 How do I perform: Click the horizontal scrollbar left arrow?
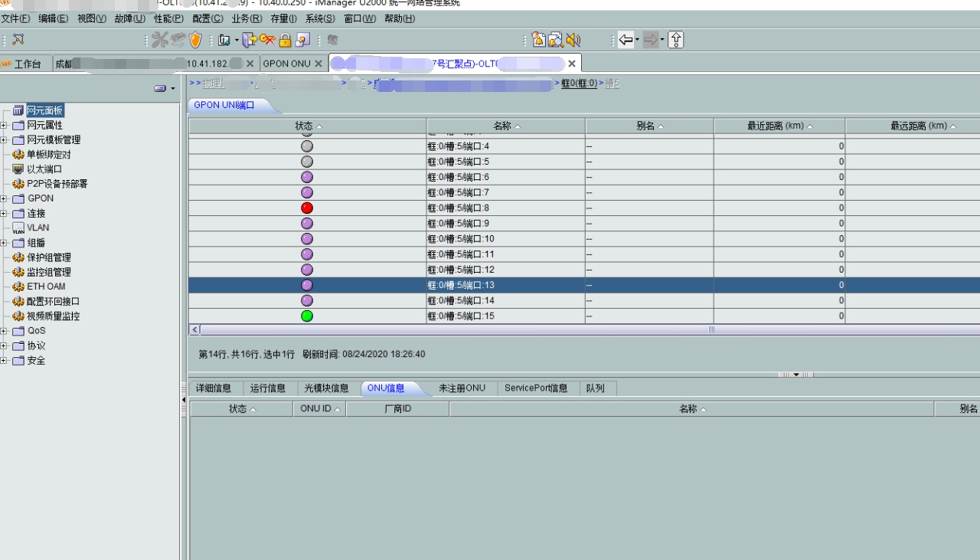(x=195, y=329)
